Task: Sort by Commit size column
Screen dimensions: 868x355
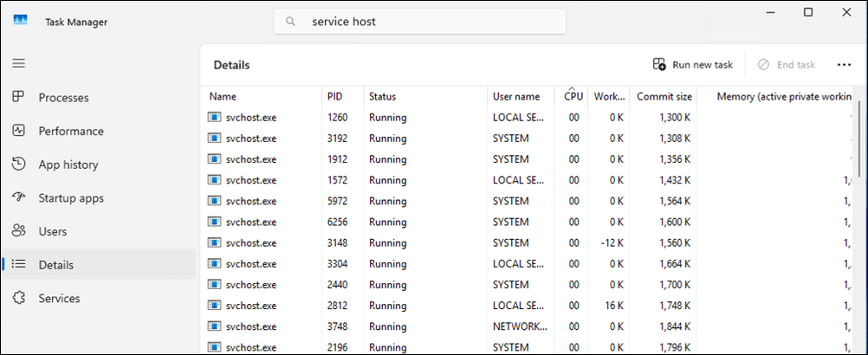Action: tap(664, 96)
